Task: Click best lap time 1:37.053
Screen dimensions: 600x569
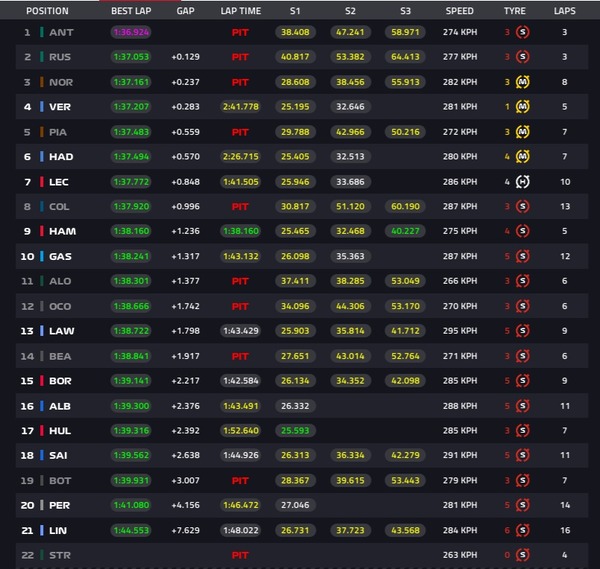Action: pos(131,57)
